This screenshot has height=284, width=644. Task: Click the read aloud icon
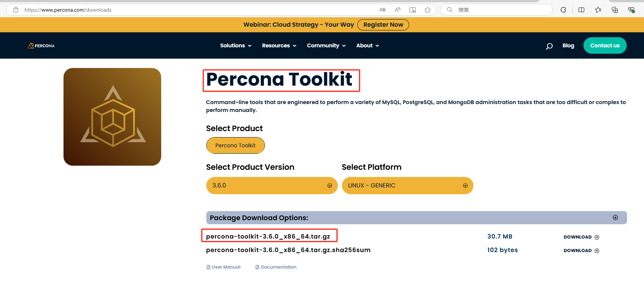pos(398,10)
